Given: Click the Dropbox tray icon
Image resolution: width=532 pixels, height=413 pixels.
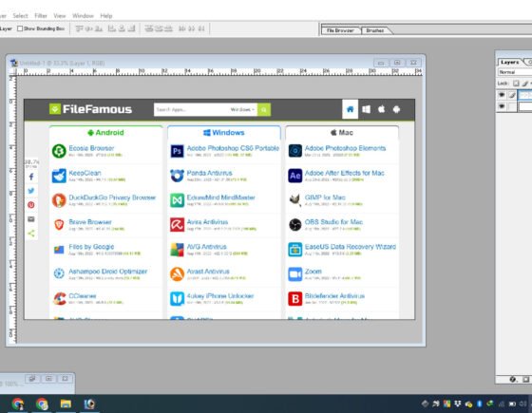Looking at the screenshot, I should click(x=458, y=404).
